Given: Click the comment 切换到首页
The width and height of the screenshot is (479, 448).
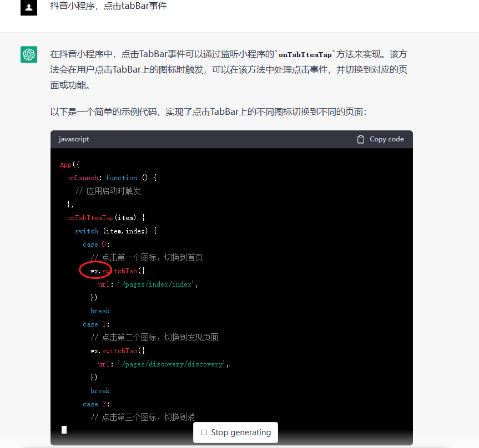Looking at the screenshot, I should pyautogui.click(x=147, y=258).
